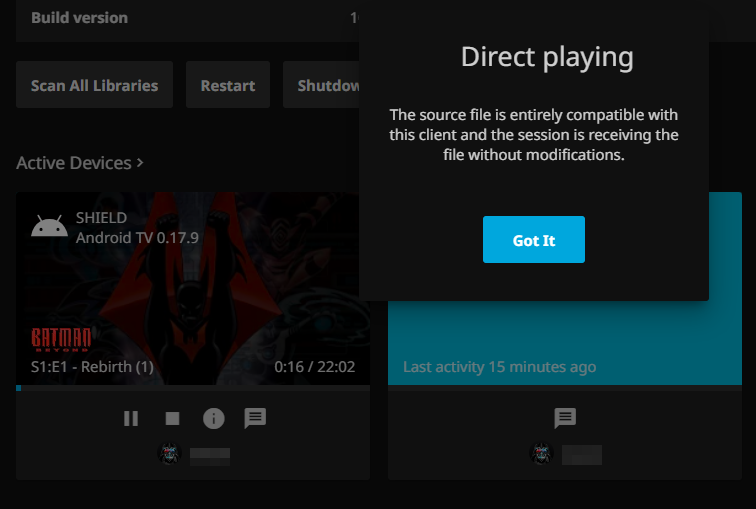The height and width of the screenshot is (509, 756).
Task: Click episode title S1:E1 - Rebirth (1)
Action: [93, 367]
